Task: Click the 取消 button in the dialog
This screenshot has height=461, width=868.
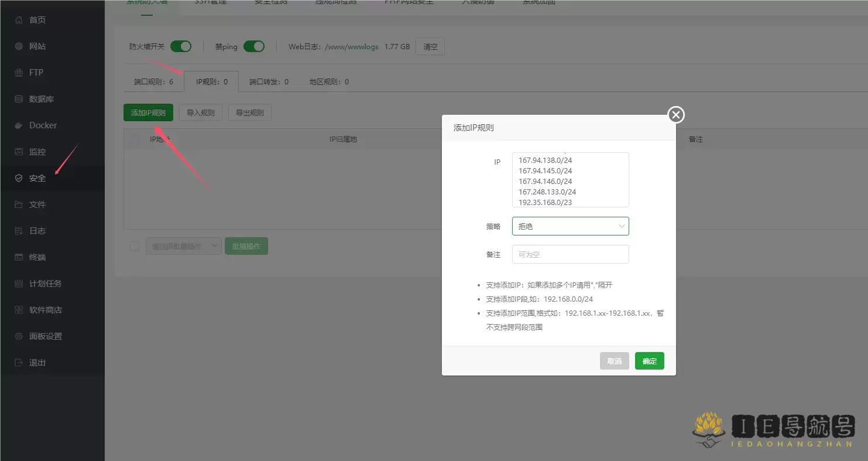Action: point(614,361)
